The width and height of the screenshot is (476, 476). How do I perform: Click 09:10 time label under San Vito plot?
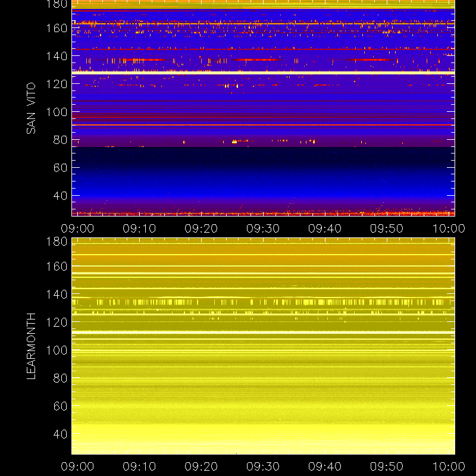(x=139, y=228)
